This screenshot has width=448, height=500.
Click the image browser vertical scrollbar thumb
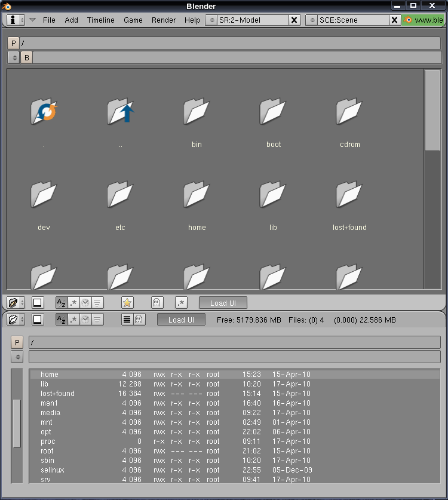pos(432,111)
